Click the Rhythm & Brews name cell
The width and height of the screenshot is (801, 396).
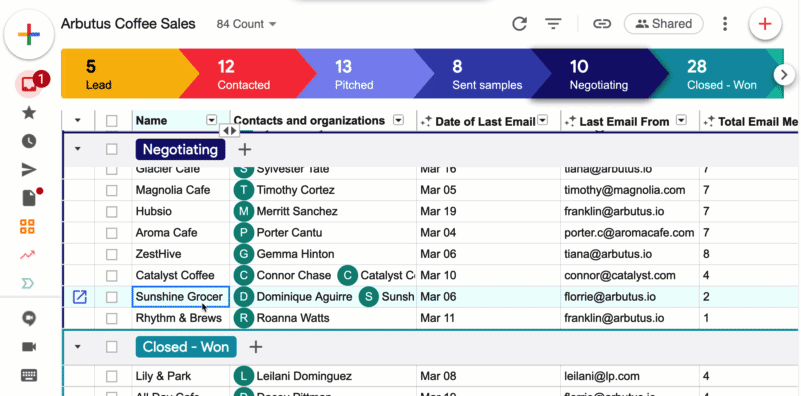181,318
